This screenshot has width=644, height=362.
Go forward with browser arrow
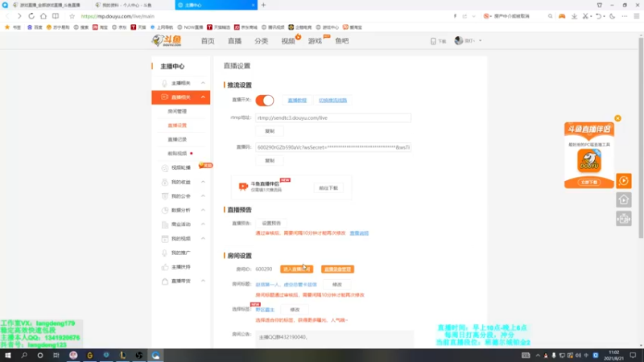[19, 16]
